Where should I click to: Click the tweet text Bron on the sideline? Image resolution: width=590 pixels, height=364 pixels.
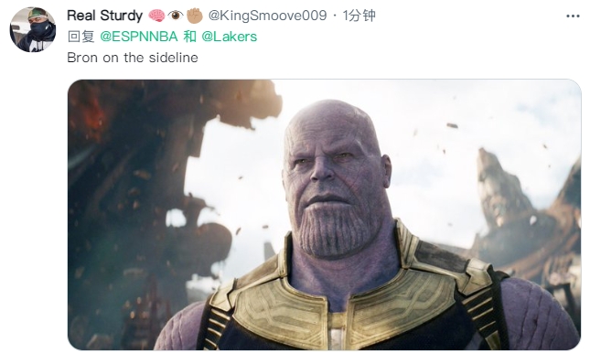[133, 58]
